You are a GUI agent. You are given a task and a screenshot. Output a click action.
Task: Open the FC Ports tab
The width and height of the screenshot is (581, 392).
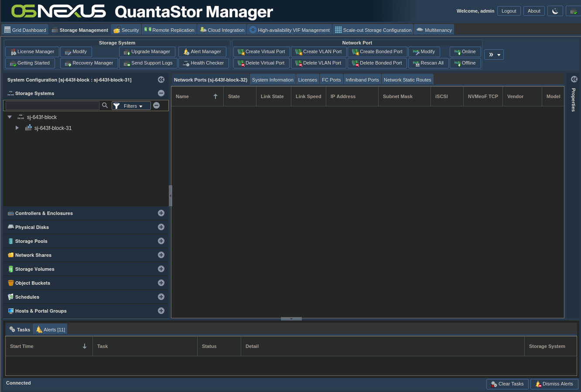point(331,80)
